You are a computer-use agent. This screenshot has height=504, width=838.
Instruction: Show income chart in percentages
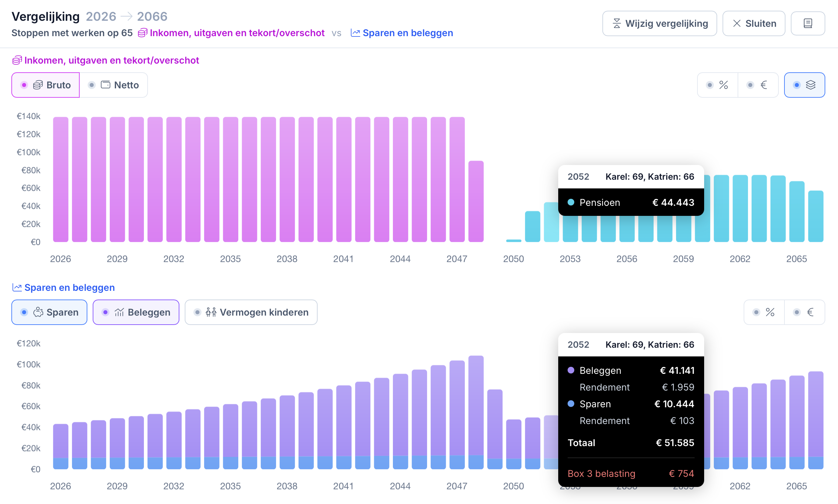[718, 85]
